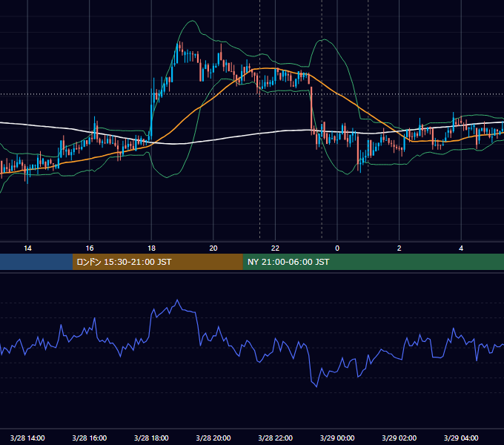Select the NY 21:00-06:00 JST session bar

coord(373,262)
